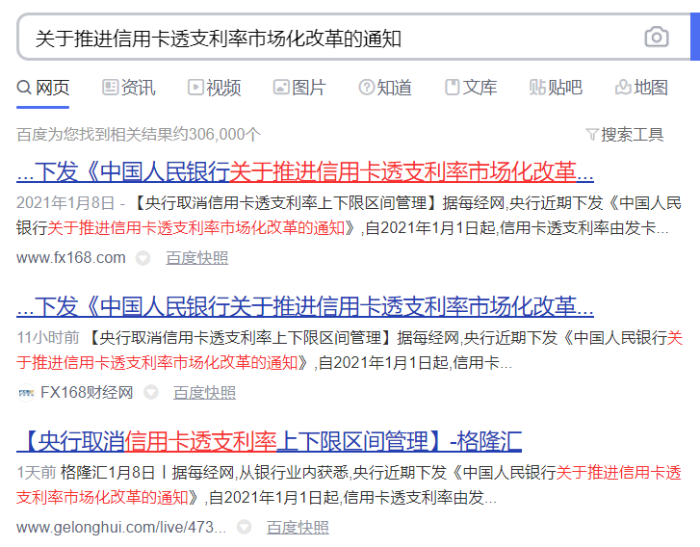Click www.fx168.com source URL
Viewport: 700px width, 547px height.
[x=71, y=258]
